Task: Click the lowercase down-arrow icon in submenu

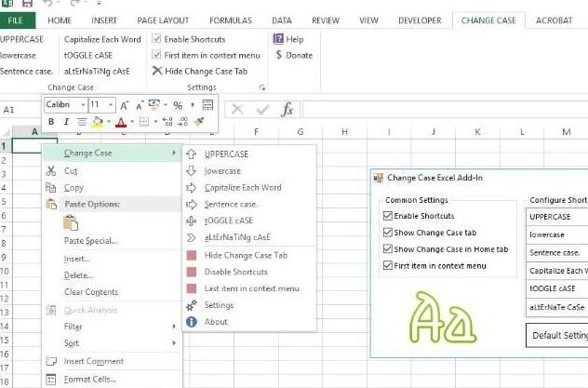Action: pyautogui.click(x=192, y=171)
